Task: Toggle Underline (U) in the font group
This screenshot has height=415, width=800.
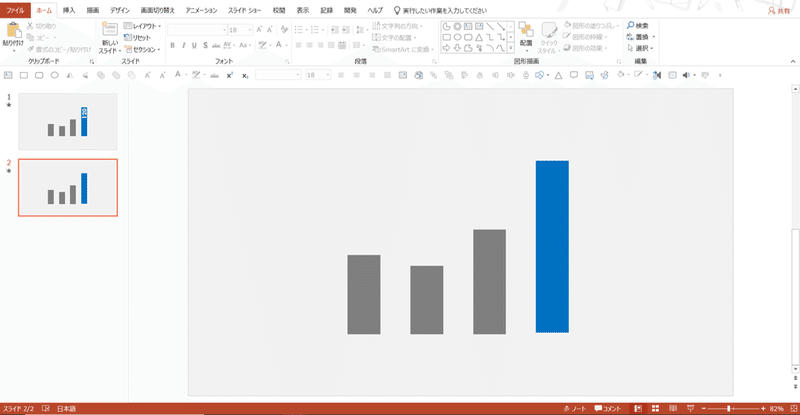Action: tap(194, 45)
